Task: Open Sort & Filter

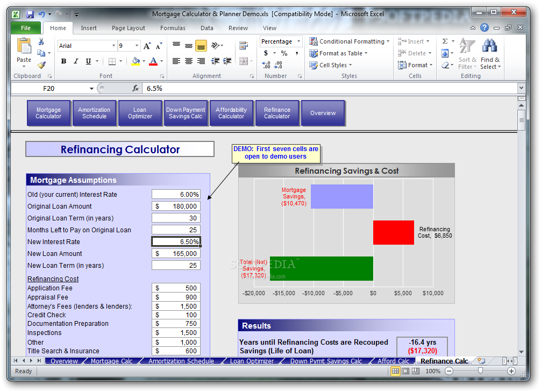Action: (x=467, y=54)
